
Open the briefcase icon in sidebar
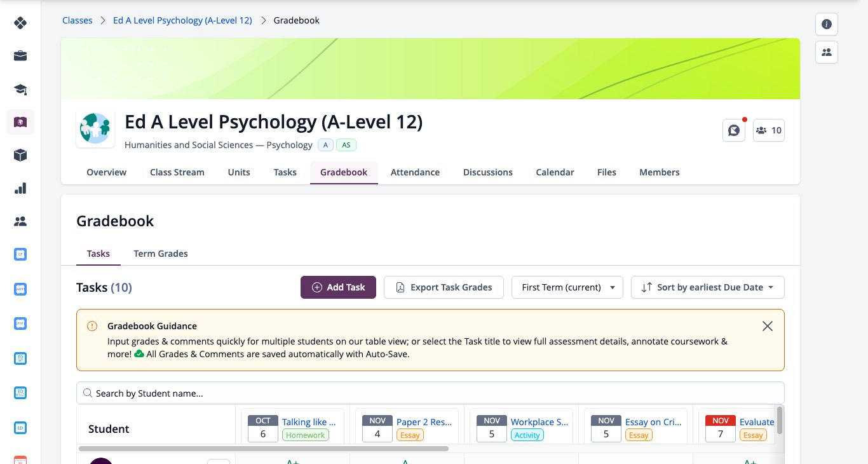point(20,56)
